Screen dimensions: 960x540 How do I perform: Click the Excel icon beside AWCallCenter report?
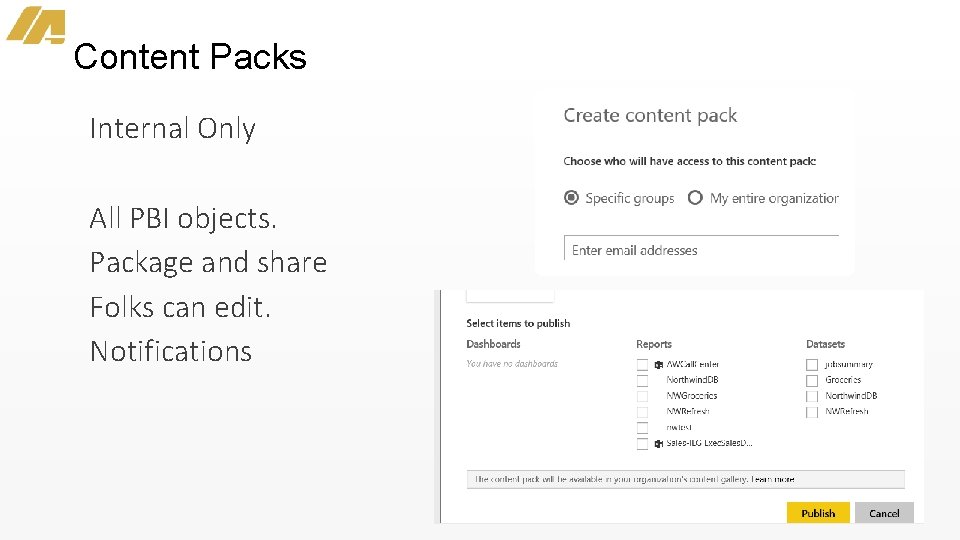(659, 365)
